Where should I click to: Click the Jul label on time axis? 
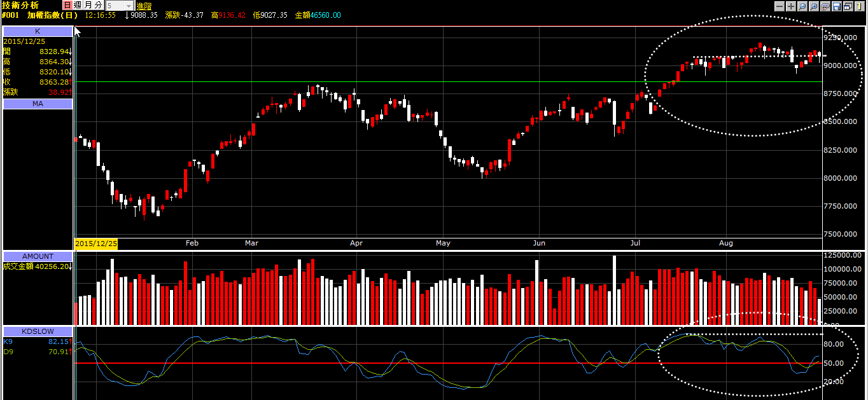click(x=635, y=244)
